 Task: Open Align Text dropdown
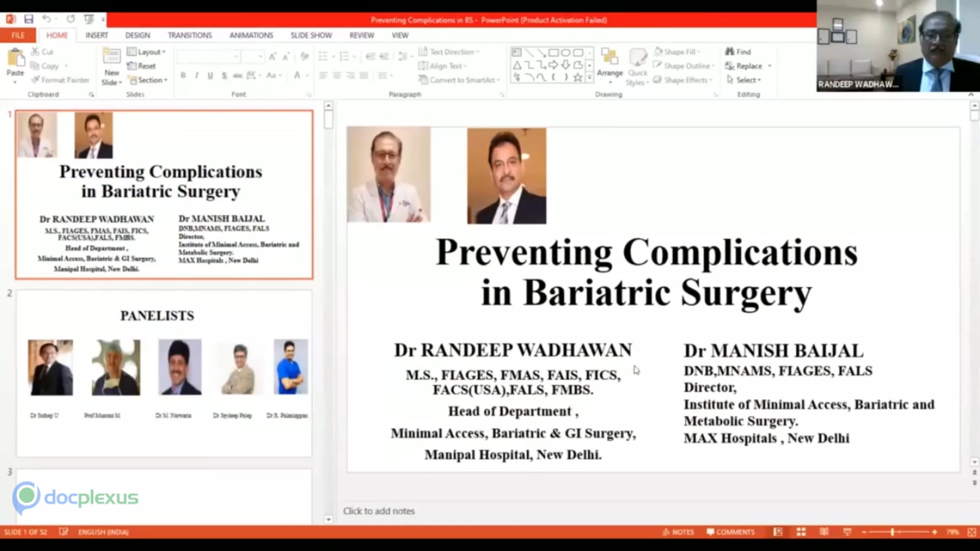443,66
